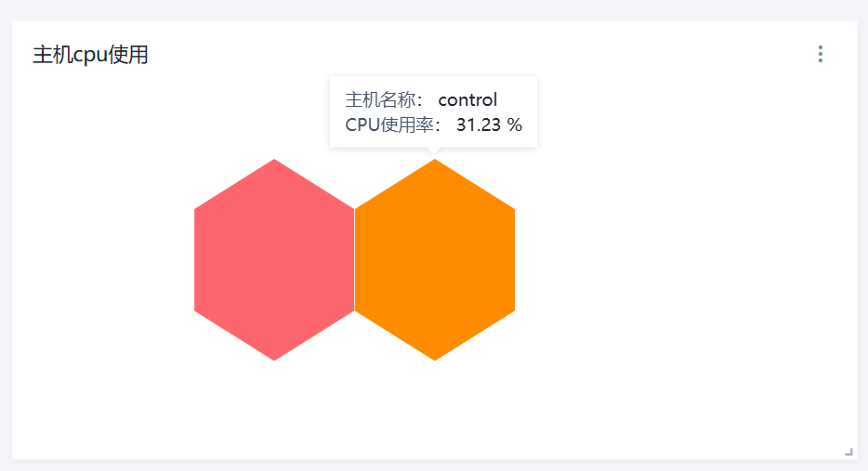Click the bottom dot of the ellipsis icon
Viewport: 868px width, 471px height.
pos(820,60)
